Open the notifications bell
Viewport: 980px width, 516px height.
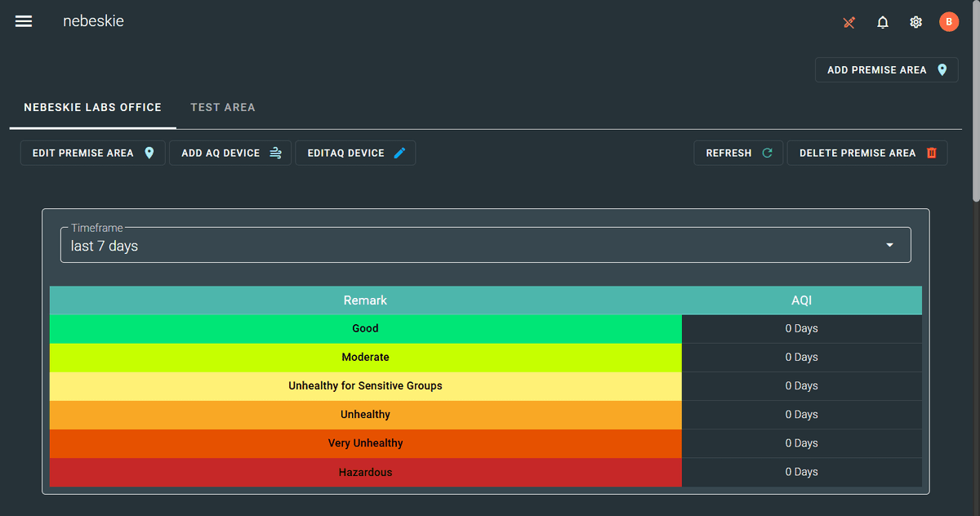883,22
